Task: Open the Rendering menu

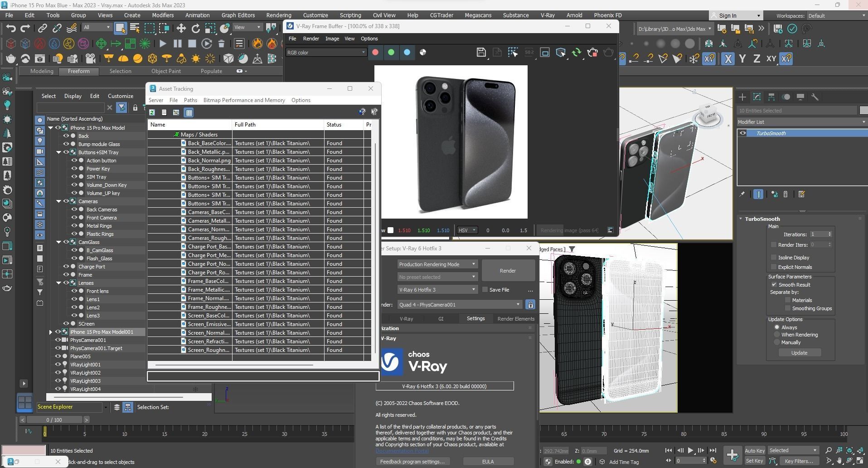Action: [279, 15]
